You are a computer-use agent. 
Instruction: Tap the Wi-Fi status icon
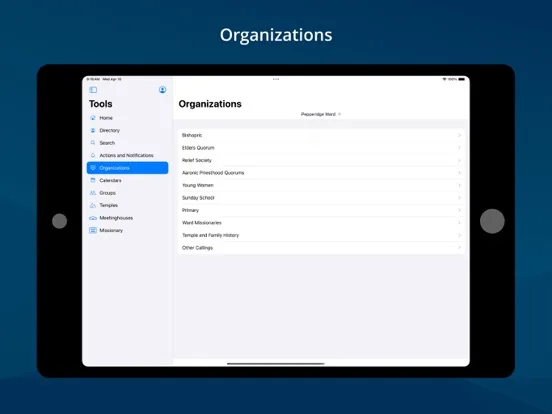(444, 79)
